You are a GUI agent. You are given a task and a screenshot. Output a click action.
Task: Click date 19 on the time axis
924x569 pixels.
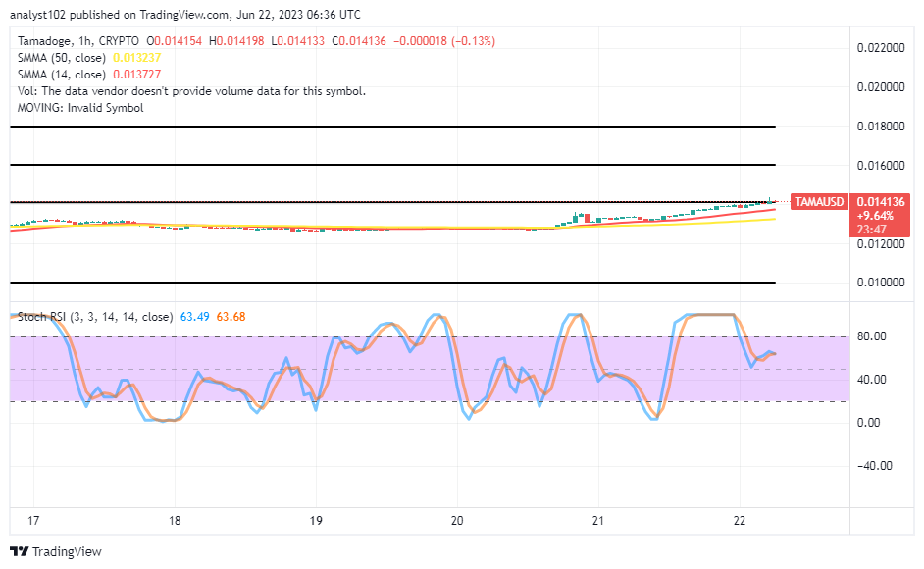point(316,521)
